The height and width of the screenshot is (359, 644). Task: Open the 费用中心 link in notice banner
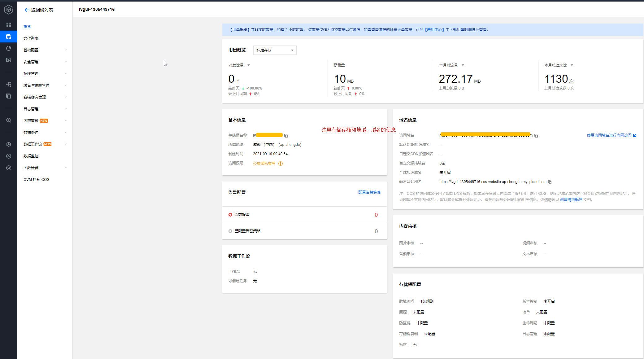coord(434,30)
